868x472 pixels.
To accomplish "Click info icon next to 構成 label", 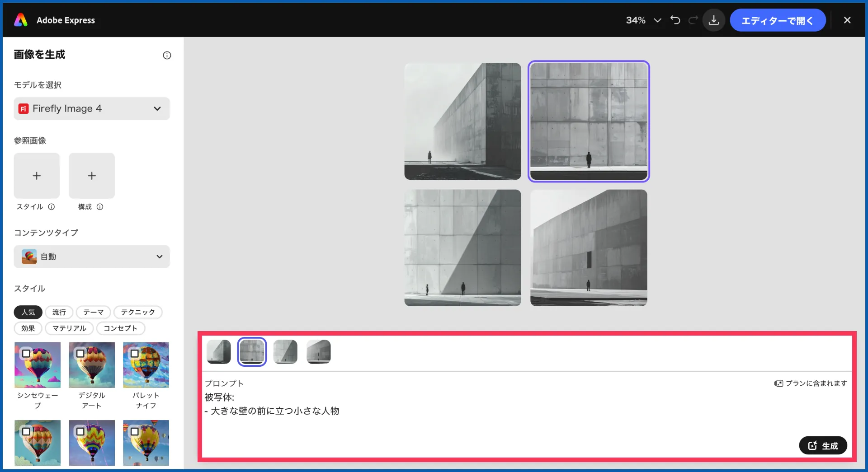I will [x=100, y=207].
